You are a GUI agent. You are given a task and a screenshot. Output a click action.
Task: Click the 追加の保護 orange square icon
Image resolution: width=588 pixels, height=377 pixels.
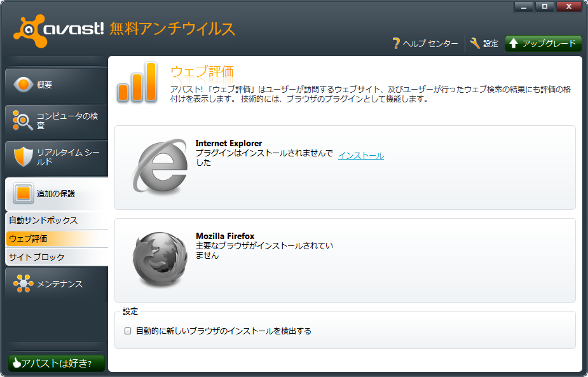[24, 193]
